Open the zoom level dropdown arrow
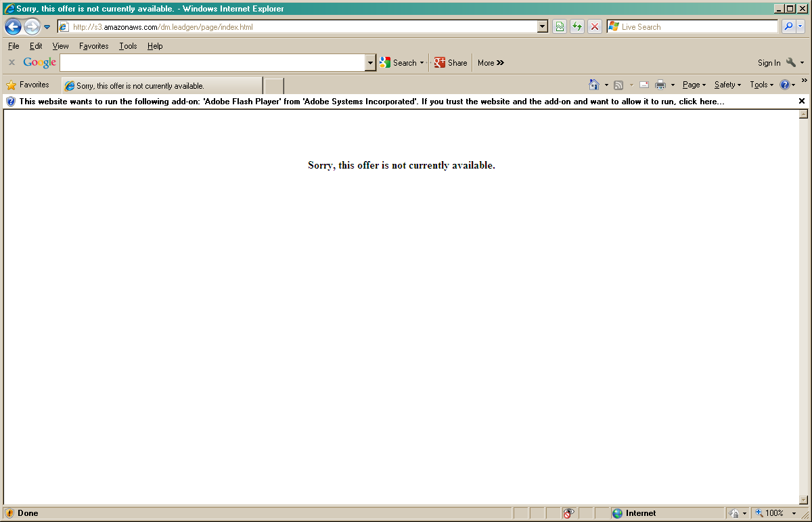The height and width of the screenshot is (522, 812). point(794,513)
